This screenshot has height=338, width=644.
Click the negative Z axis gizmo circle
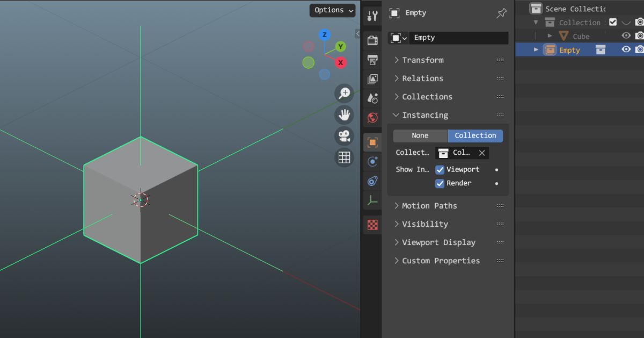[x=324, y=74]
